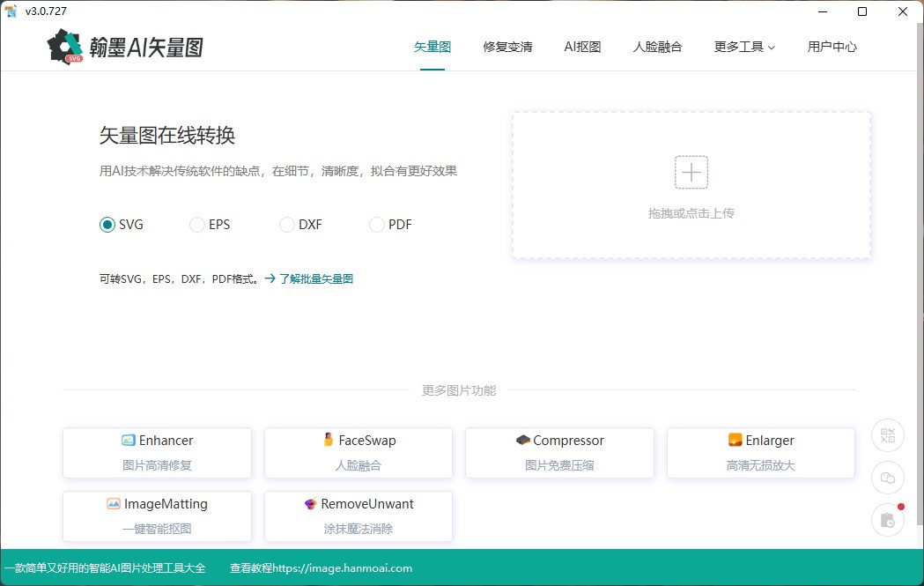Open the clipboard history icon with red dot
The height and width of the screenshot is (586, 924).
(887, 520)
